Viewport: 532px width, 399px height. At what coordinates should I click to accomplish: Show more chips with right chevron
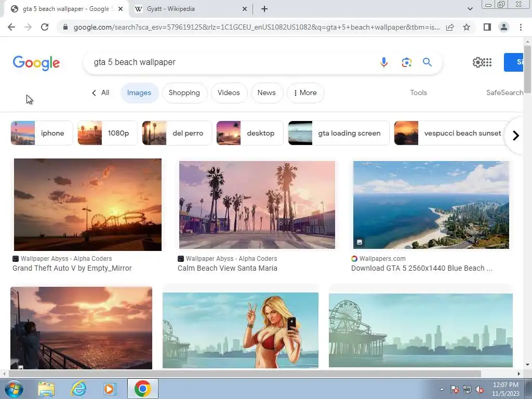point(516,136)
